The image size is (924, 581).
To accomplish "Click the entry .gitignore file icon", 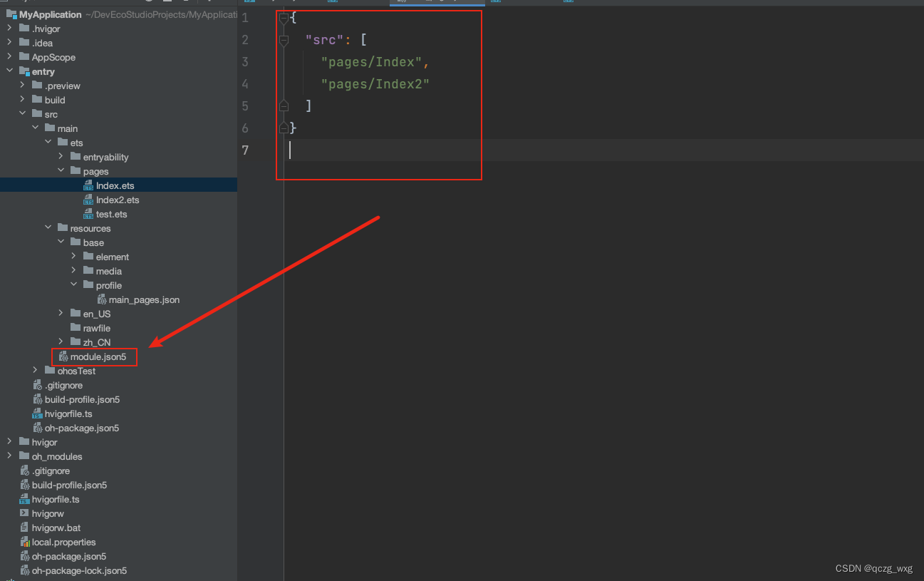I will tap(37, 385).
